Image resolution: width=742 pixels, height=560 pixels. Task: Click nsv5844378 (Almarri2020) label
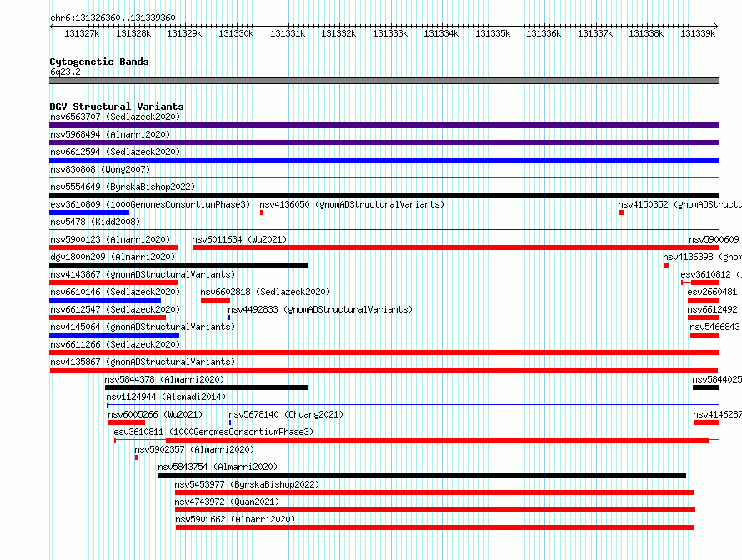(164, 379)
